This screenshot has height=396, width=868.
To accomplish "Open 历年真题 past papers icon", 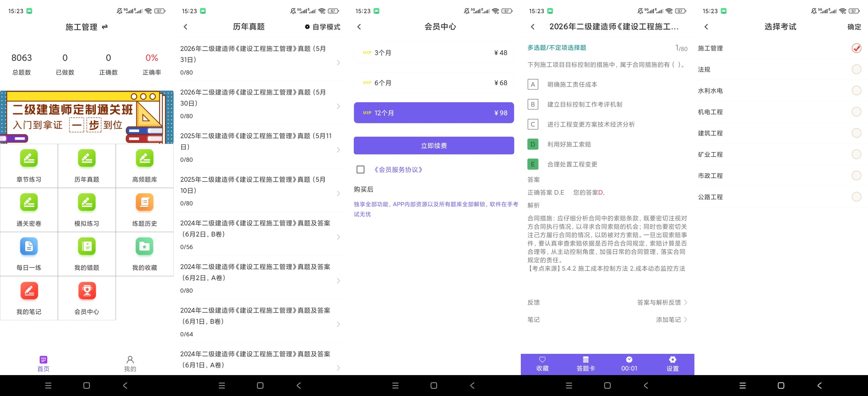I will [x=87, y=158].
